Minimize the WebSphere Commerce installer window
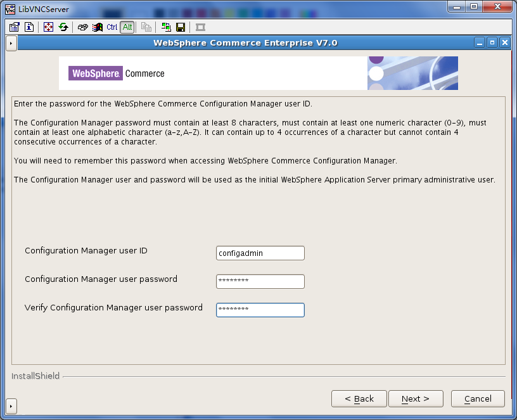 480,43
